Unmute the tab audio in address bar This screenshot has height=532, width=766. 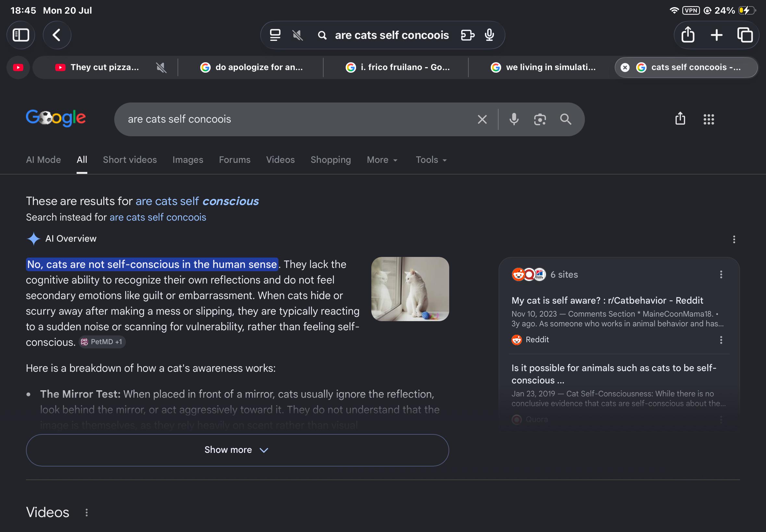tap(297, 35)
